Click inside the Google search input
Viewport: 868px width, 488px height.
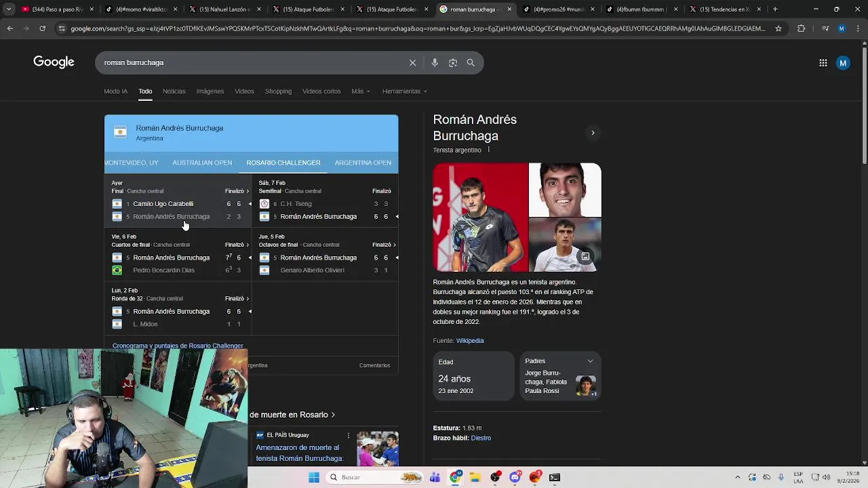tap(251, 62)
